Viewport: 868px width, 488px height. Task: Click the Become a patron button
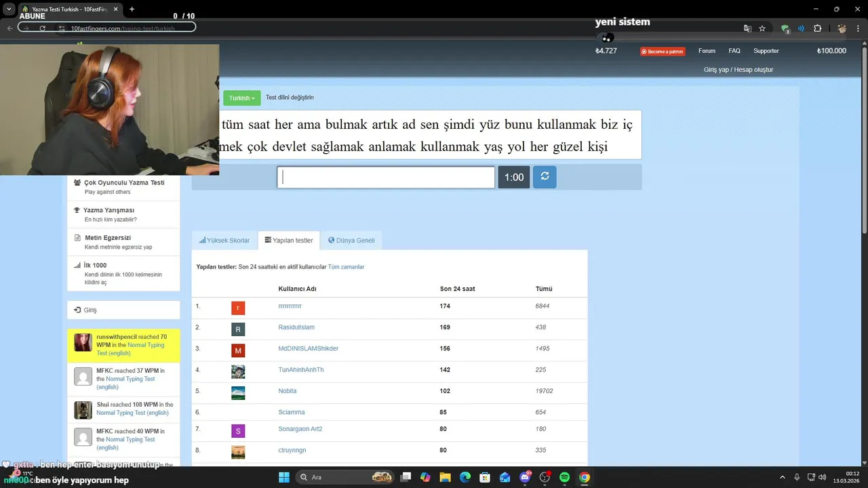[x=663, y=52]
